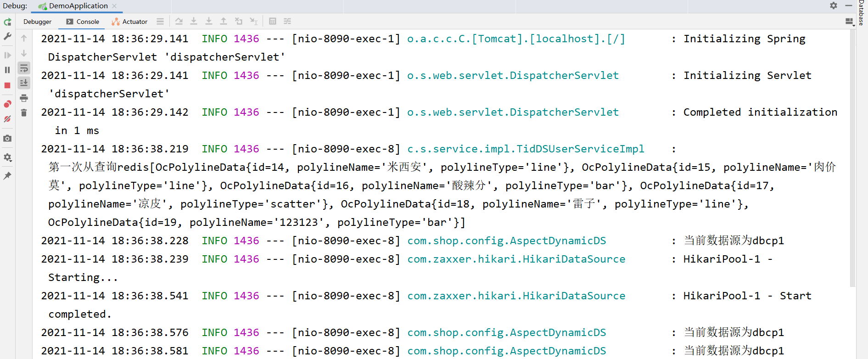This screenshot has width=868, height=359.
Task: Rerun DemoApplication with the rerun icon
Action: pos(7,22)
